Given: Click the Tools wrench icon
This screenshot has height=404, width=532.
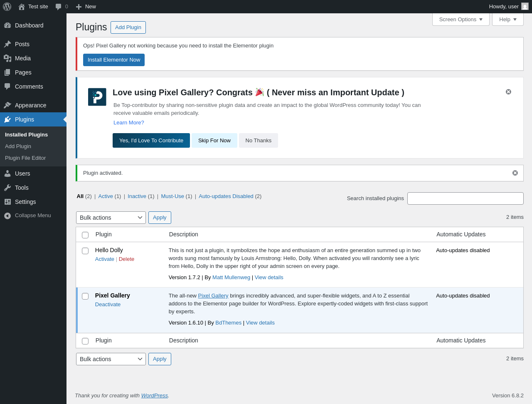Looking at the screenshot, I should 7,188.
